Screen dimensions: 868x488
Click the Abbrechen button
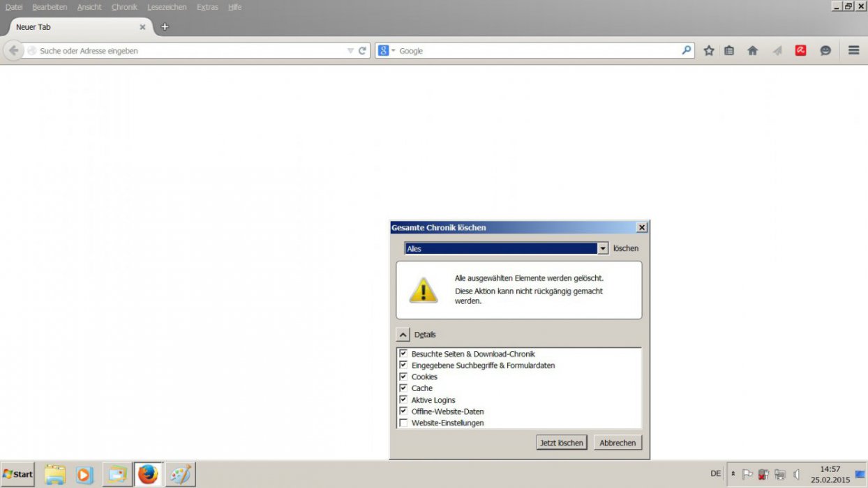point(618,443)
